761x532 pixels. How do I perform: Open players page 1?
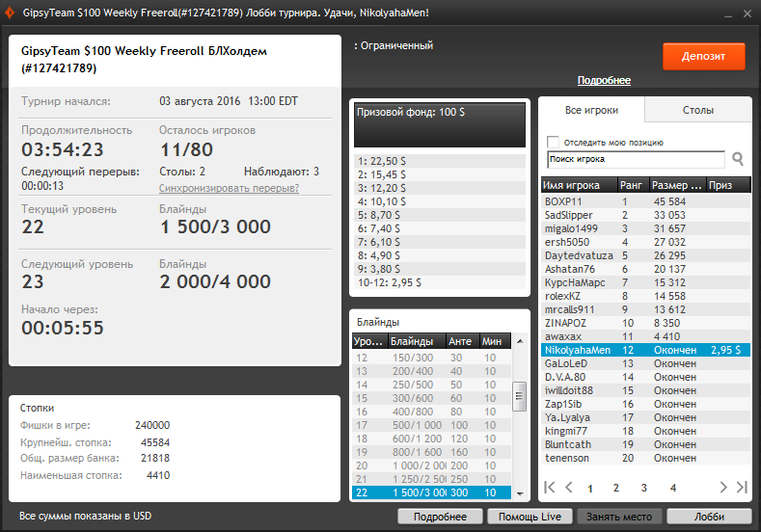[590, 489]
